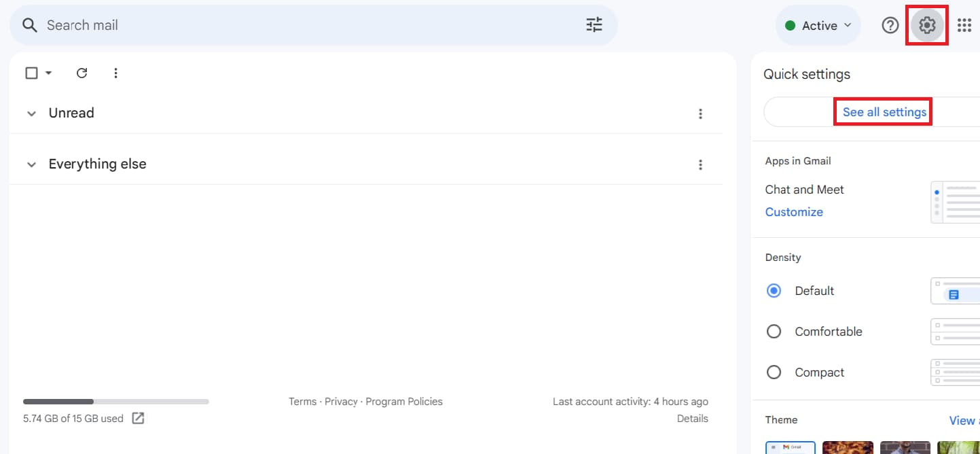Click the Chat and Meet preview thumbnail
Viewport: 980px width, 454px height.
955,202
